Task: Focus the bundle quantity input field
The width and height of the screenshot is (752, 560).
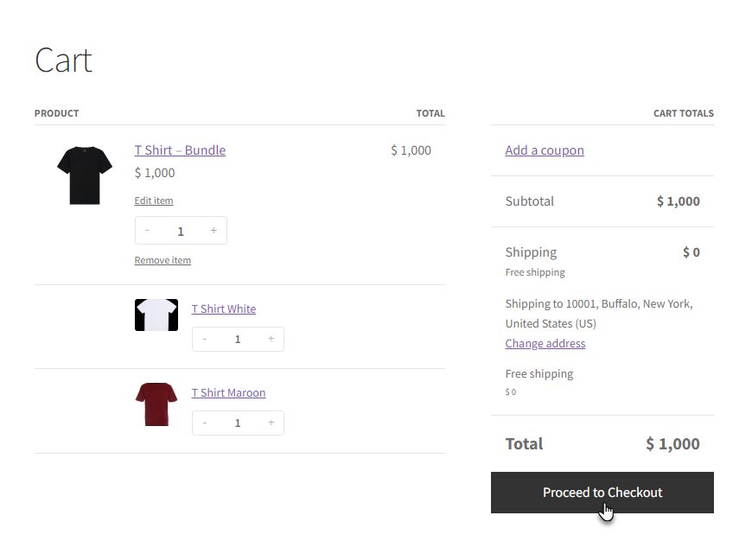Action: pos(181,231)
